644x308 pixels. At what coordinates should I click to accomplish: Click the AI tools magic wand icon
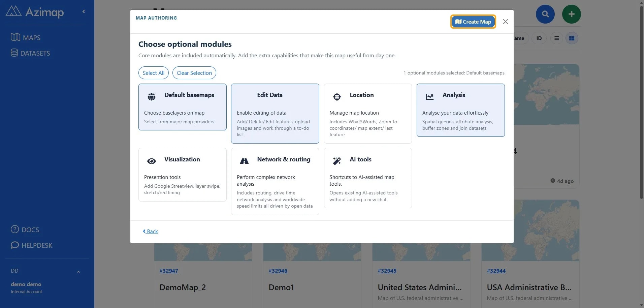337,161
